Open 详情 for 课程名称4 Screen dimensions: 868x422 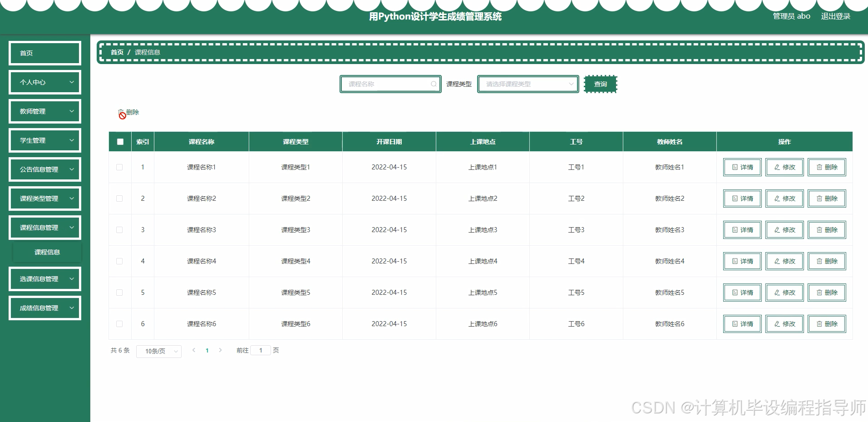coord(742,261)
